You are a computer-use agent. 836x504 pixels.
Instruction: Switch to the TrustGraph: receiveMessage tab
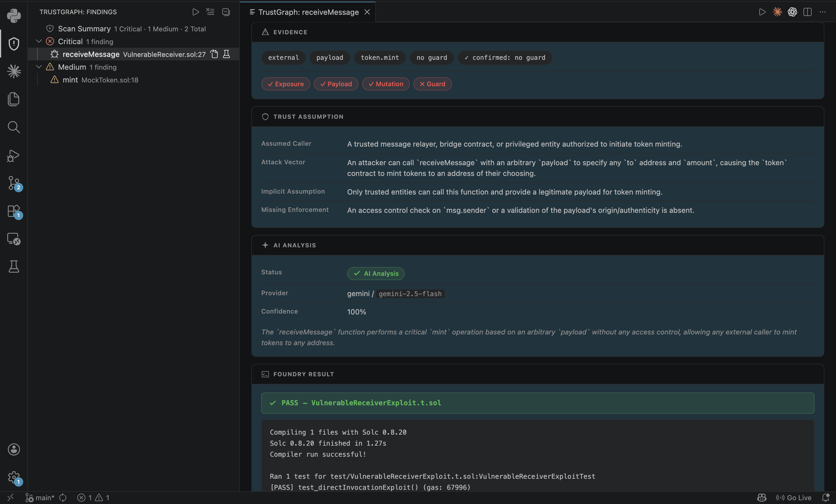[x=308, y=12]
